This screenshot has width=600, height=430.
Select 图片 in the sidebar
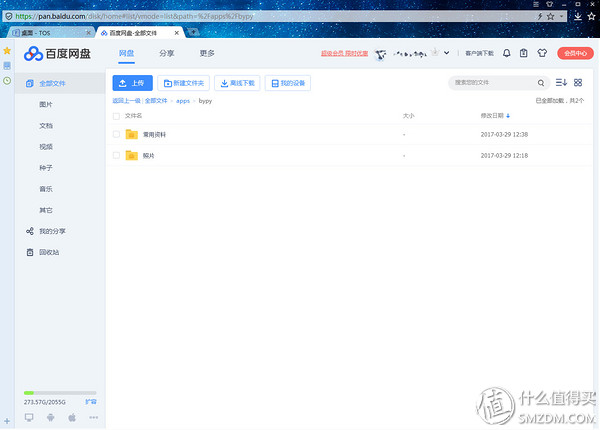point(46,104)
